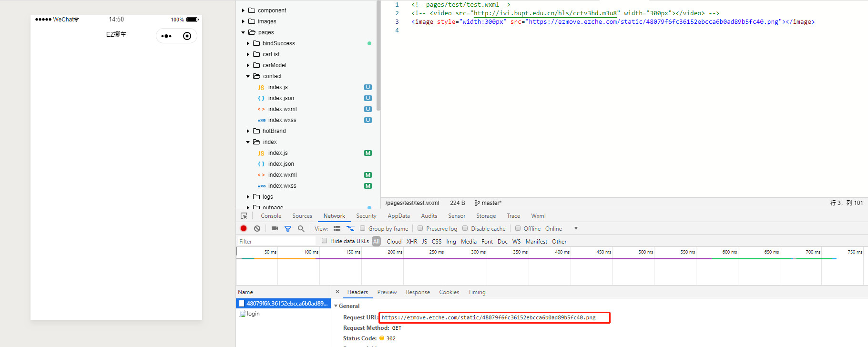Click the 300 ms marker on the network timeline
This screenshot has width=868, height=347.
pos(478,252)
